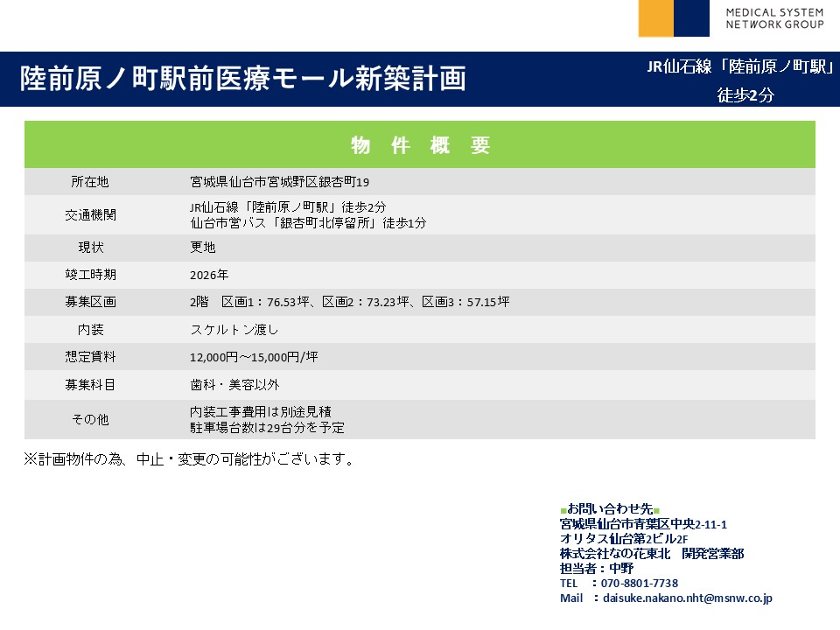Select the slide title 陸前原ノ町駅前医療モール新築計画

tap(243, 79)
